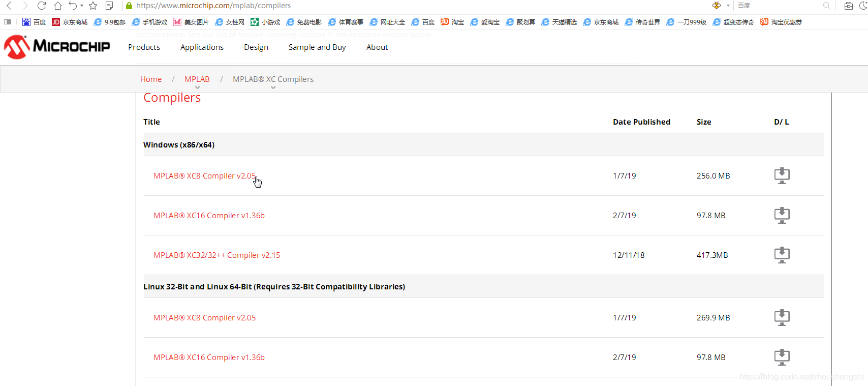Go to MPLAB breadcrumb link

[197, 79]
